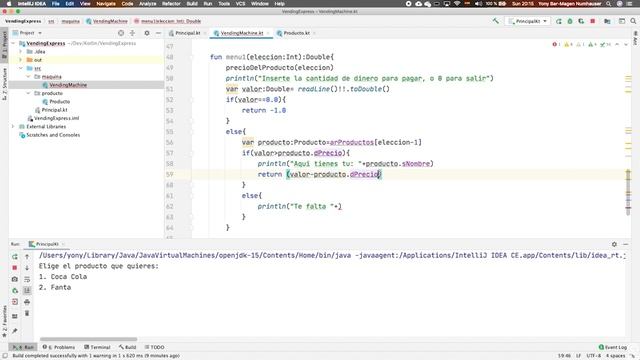Open the Navigate menu
The height and width of the screenshot is (360, 640).
click(x=106, y=4)
